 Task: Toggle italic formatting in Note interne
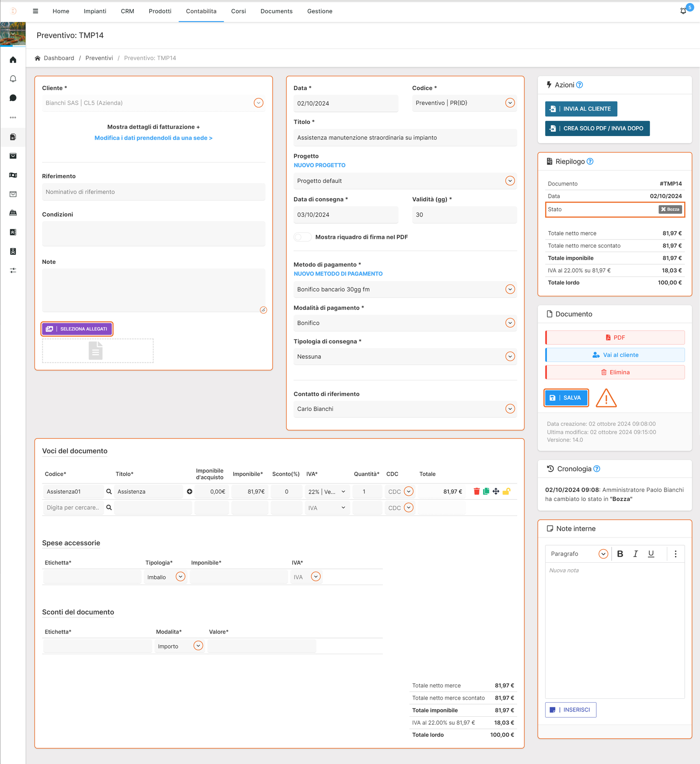pyautogui.click(x=635, y=554)
